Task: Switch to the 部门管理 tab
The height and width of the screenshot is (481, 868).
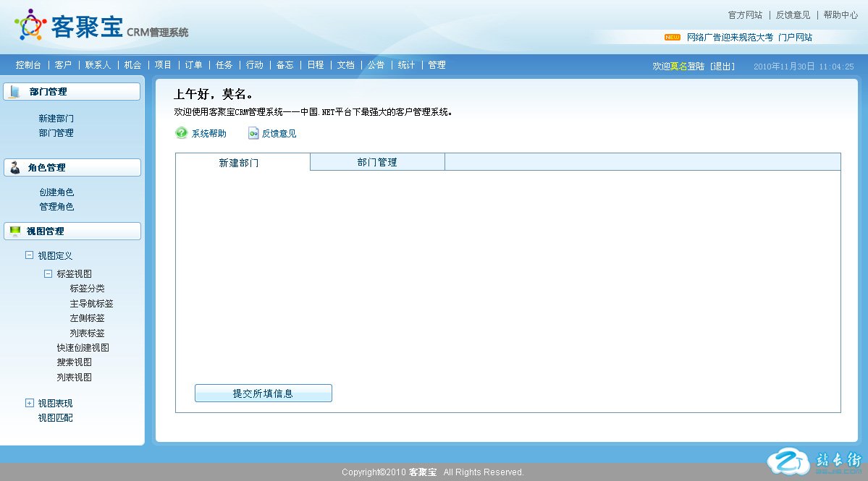Action: click(x=377, y=162)
